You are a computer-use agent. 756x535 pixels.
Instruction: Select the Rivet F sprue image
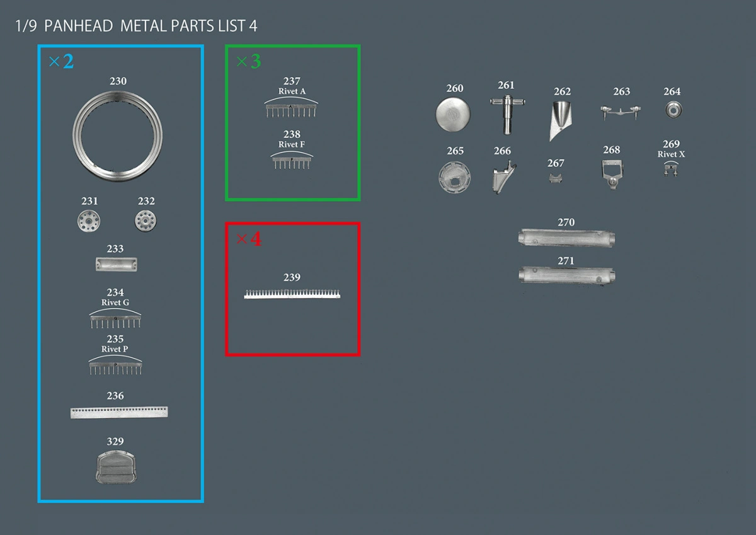click(x=291, y=161)
